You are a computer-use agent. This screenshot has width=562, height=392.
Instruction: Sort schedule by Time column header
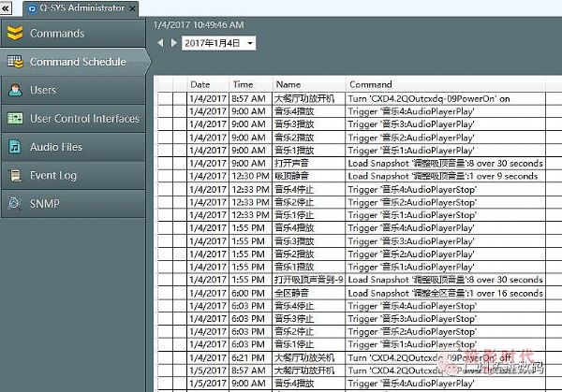249,84
